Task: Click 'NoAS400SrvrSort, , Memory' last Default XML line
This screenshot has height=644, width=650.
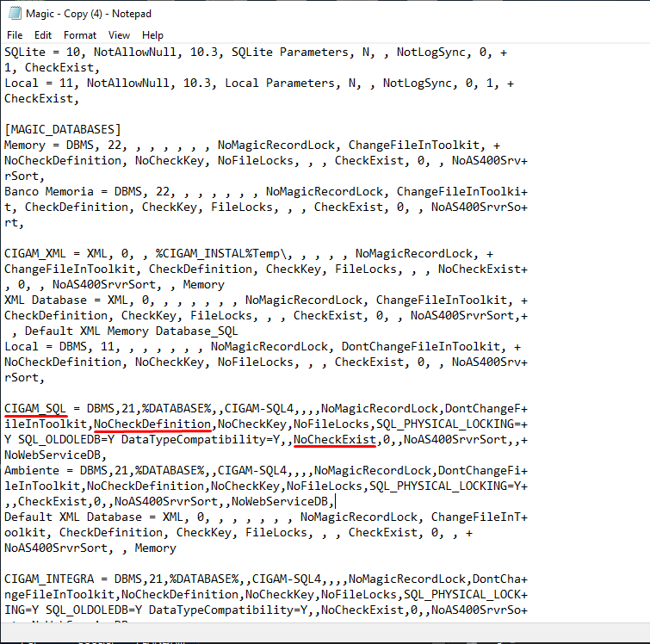Action: pos(90,548)
